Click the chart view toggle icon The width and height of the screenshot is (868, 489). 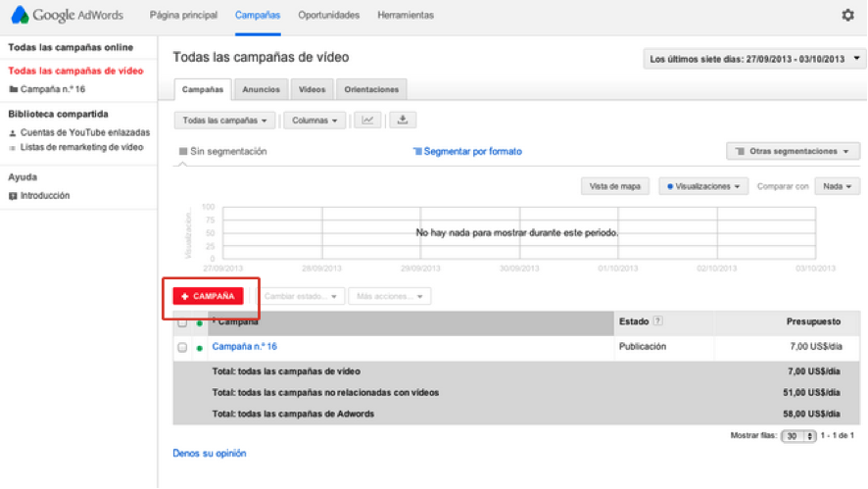point(367,121)
